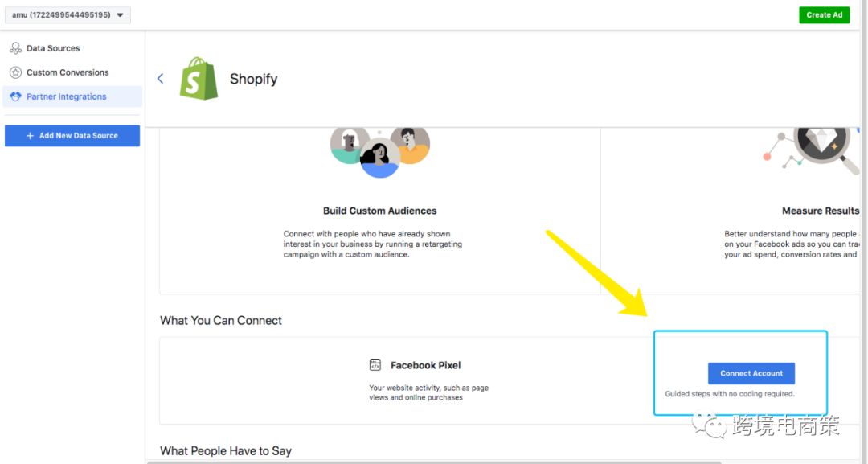This screenshot has width=868, height=464.
Task: Click the 'Your website activity' description text
Action: 428,392
